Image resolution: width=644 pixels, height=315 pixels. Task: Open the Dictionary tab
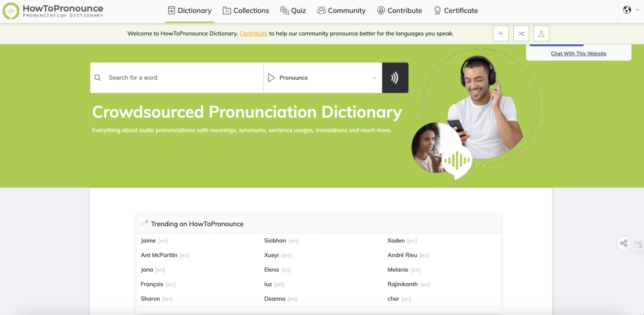click(190, 11)
